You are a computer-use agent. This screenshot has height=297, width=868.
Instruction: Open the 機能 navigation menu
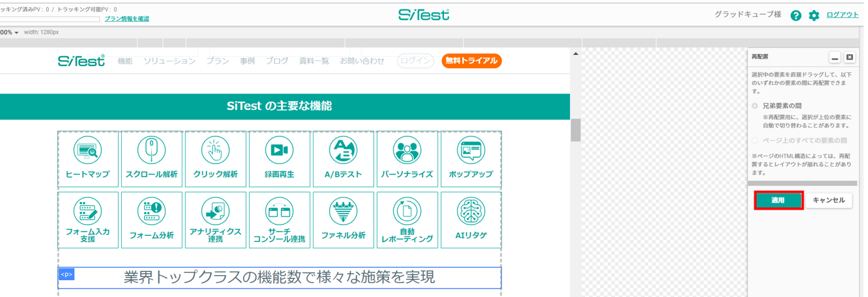125,61
